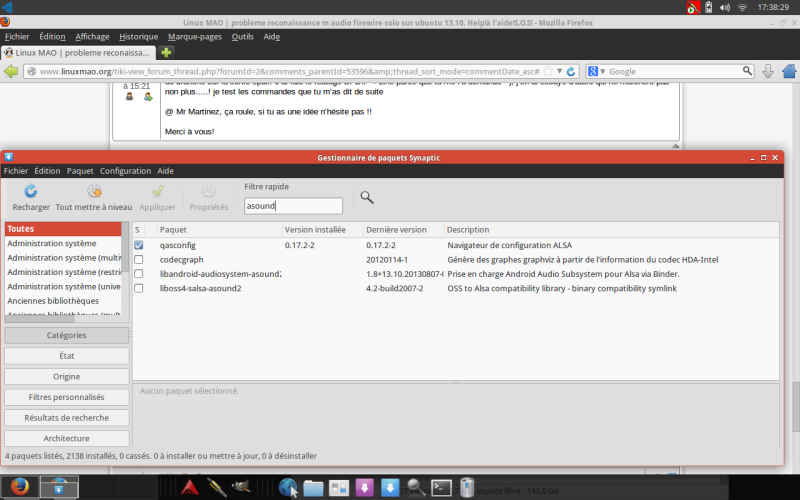
Task: Open the file manager folder dock icon
Action: (313, 488)
